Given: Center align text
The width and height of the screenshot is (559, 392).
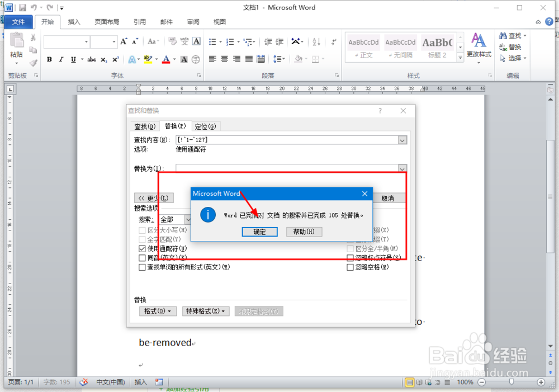Looking at the screenshot, I should (x=224, y=59).
